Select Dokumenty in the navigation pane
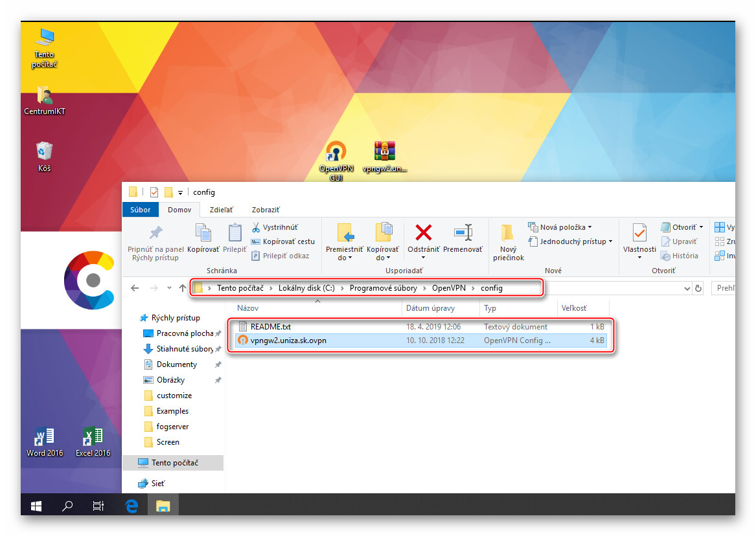 tap(176, 364)
